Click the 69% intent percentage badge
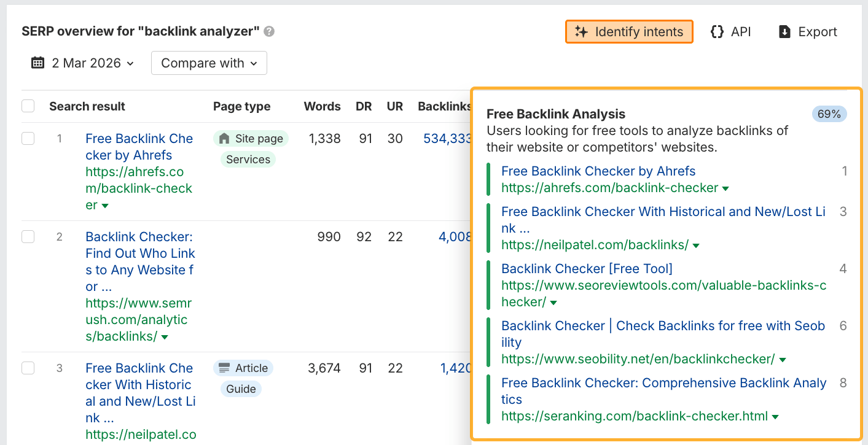Image resolution: width=868 pixels, height=445 pixels. 830,114
